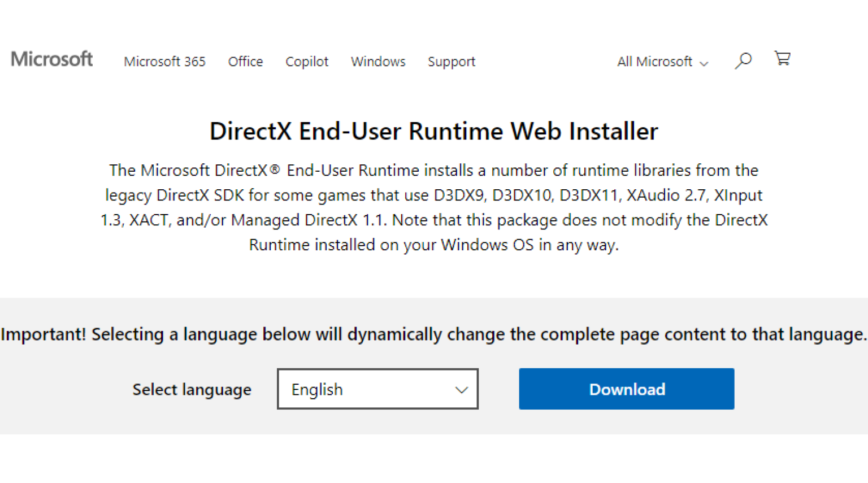Click the ® symbol after Microsoft DirectX
868x483 pixels.
275,169
